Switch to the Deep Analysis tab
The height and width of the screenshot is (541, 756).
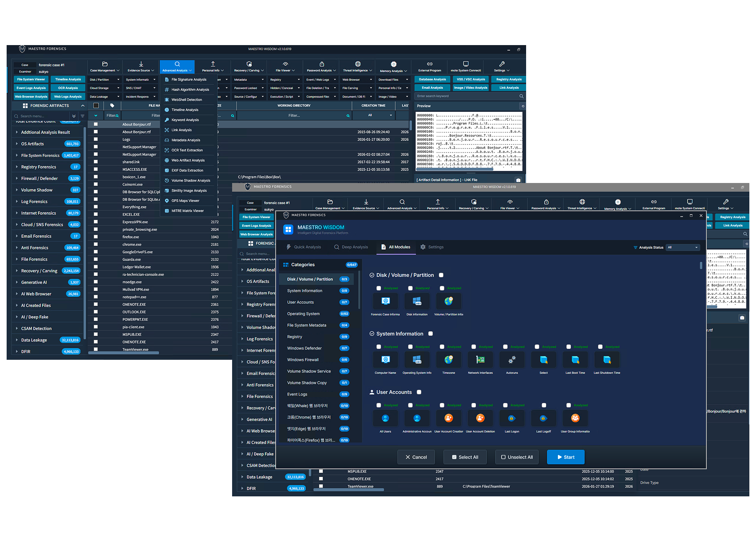[351, 247]
